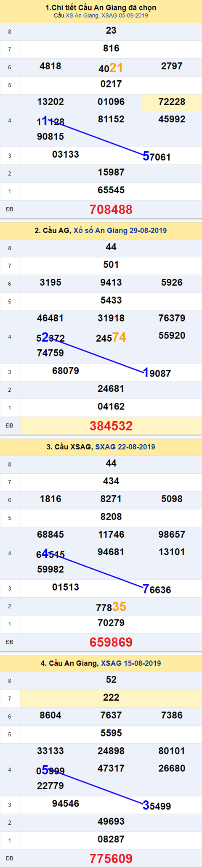Click the number 47317
202x868 pixels.
111,768
